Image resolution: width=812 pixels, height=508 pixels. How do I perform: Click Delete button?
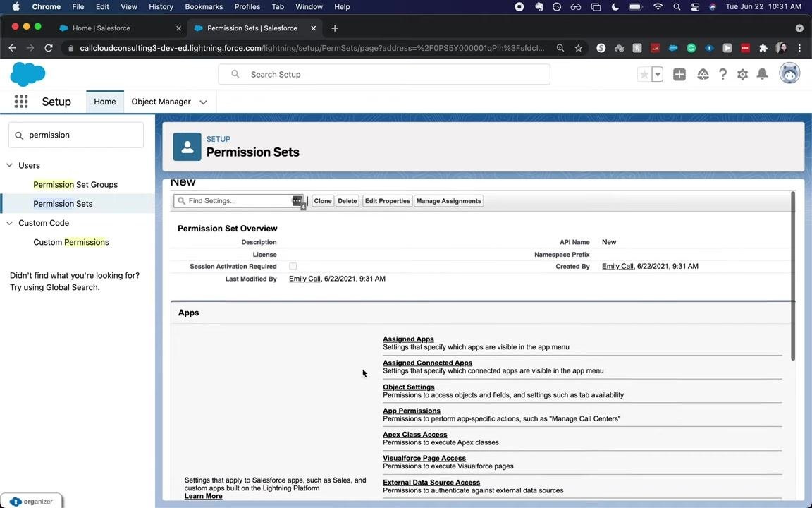[347, 201]
